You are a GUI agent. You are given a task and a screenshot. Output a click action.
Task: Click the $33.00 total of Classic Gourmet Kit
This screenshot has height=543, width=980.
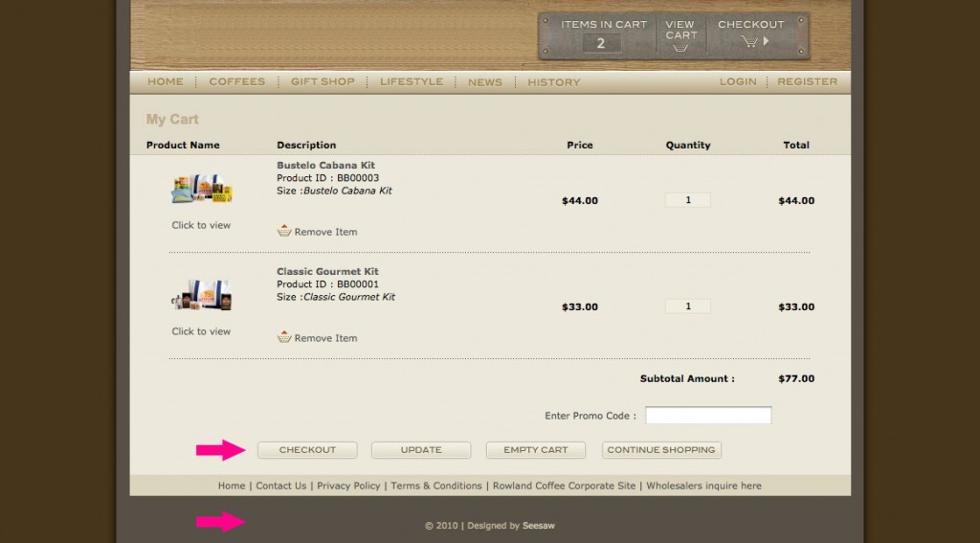point(796,307)
